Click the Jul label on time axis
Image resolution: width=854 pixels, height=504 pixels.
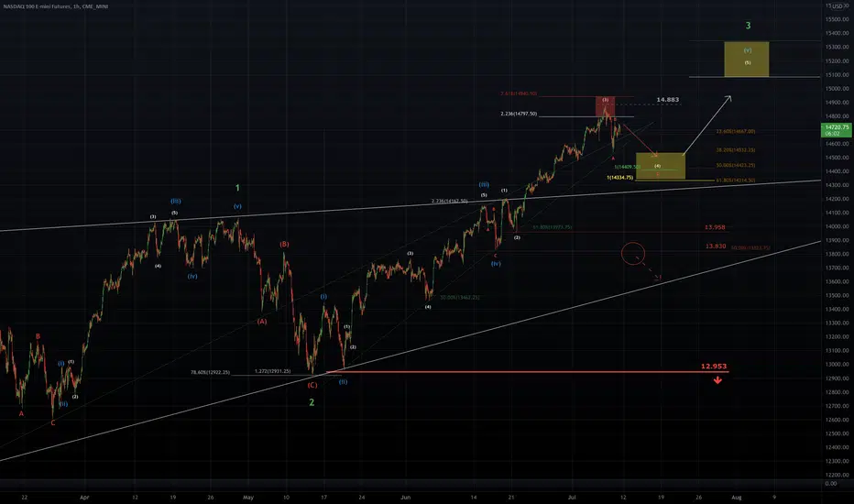click(x=572, y=497)
